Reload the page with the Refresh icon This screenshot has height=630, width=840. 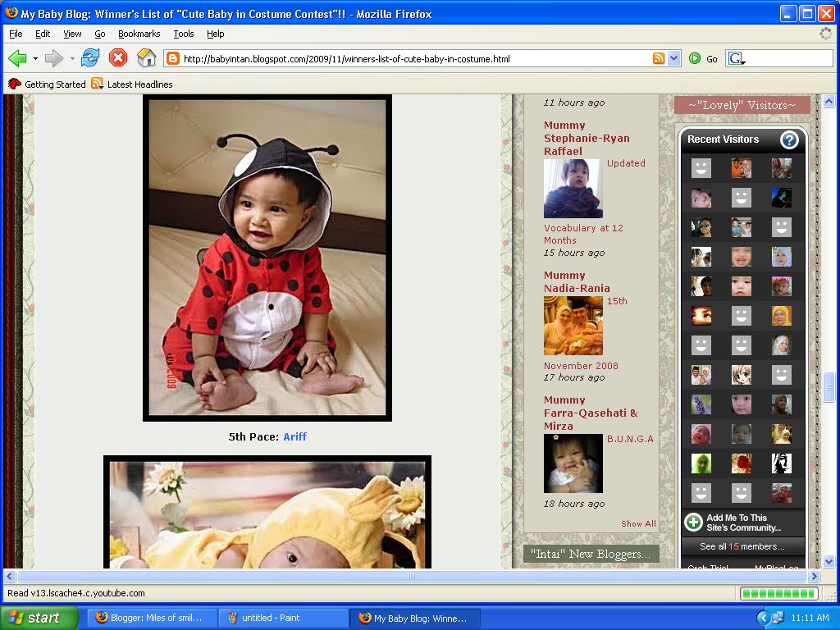[x=90, y=58]
